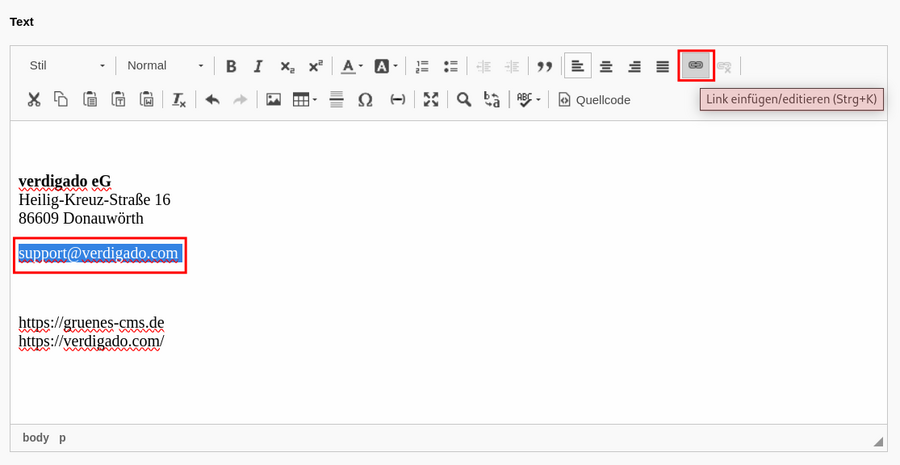The height and width of the screenshot is (465, 900).
Task: Insert a horizontal line
Action: pyautogui.click(x=336, y=99)
